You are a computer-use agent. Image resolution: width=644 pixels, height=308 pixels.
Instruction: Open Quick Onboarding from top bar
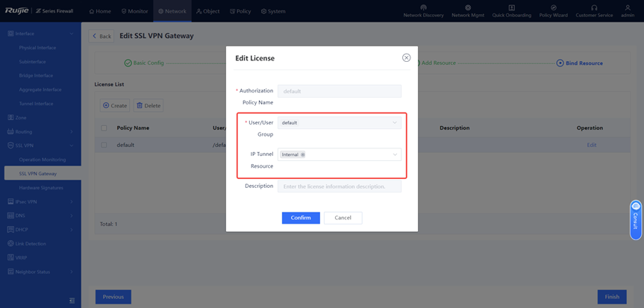(x=511, y=7)
